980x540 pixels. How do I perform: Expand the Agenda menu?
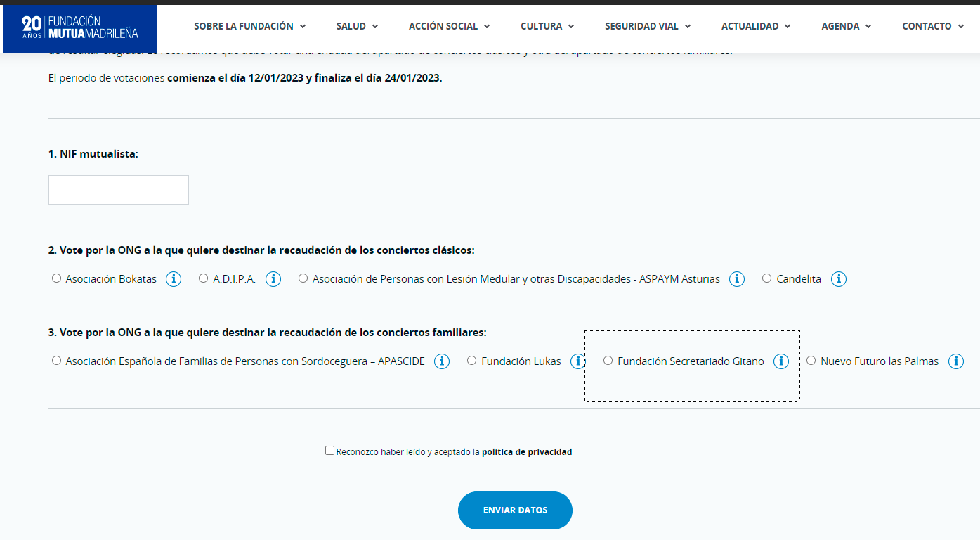[x=847, y=26]
